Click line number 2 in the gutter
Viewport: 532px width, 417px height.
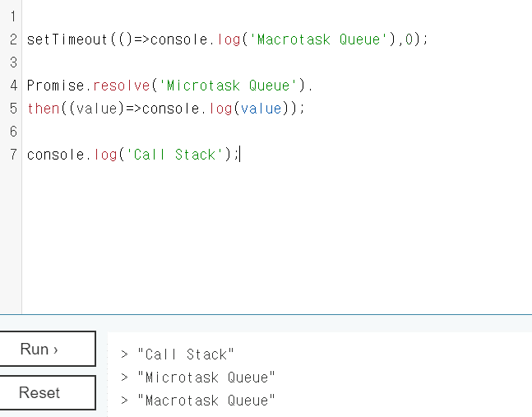coord(14,39)
